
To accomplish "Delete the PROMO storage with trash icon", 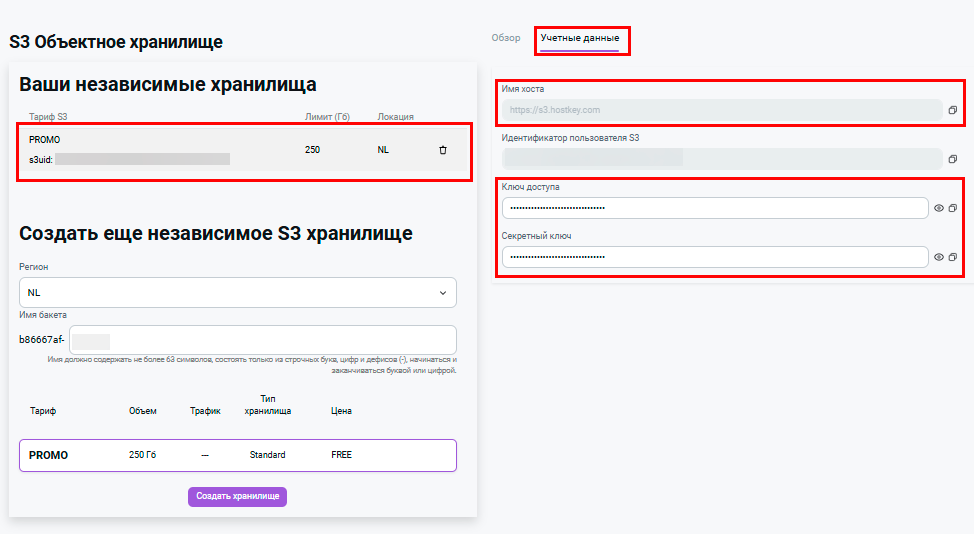I will (x=443, y=150).
